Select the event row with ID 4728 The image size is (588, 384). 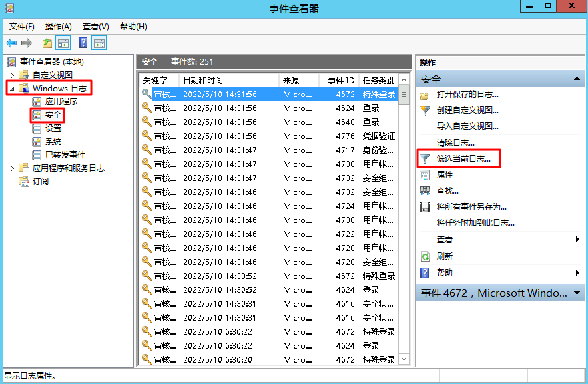click(x=269, y=262)
